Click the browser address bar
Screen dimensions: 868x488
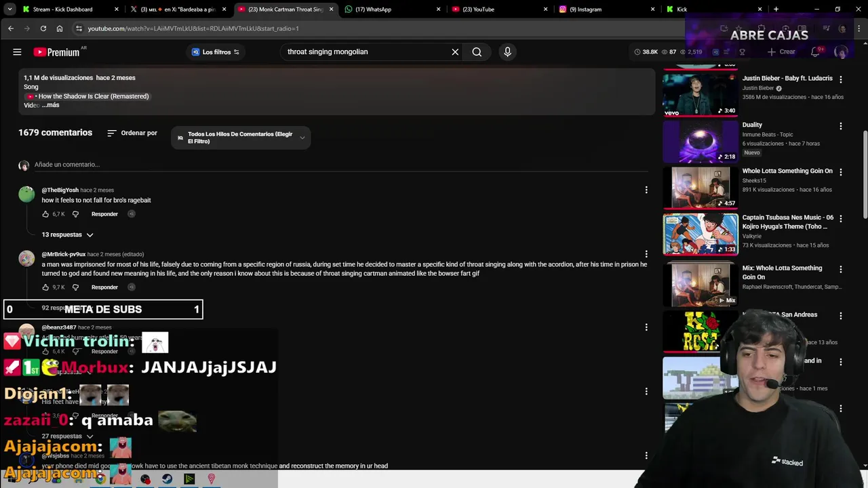tap(380, 28)
